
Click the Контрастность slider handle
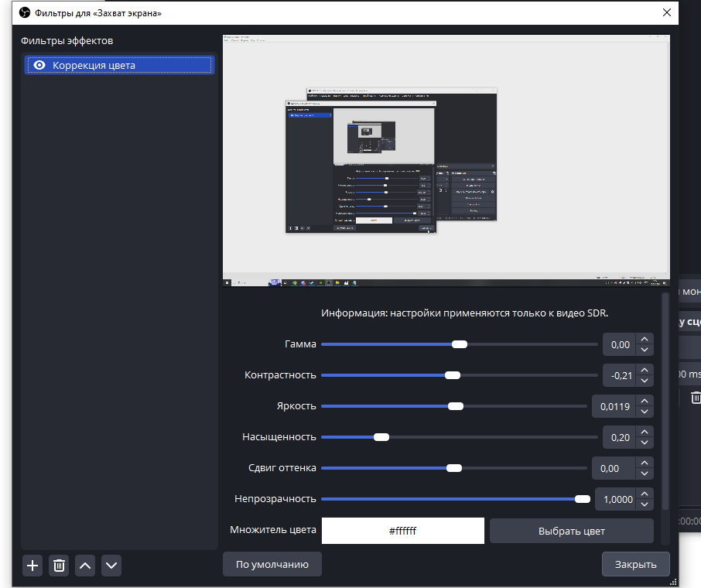pos(453,375)
